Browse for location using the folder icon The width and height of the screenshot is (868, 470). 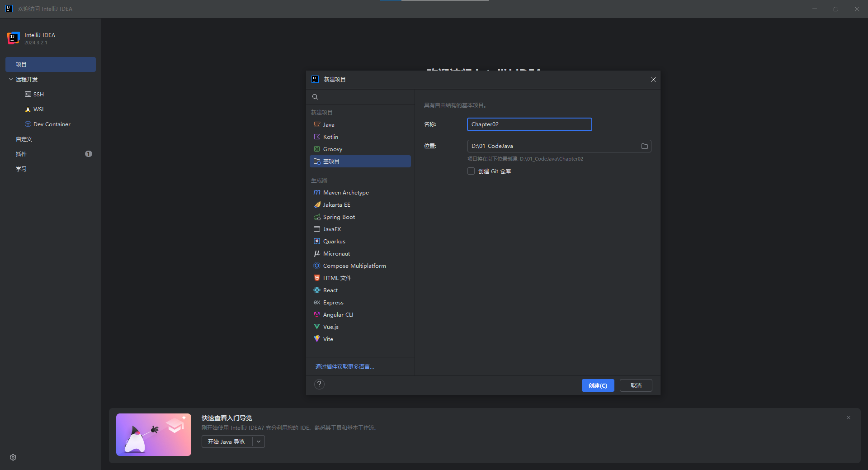click(x=645, y=146)
